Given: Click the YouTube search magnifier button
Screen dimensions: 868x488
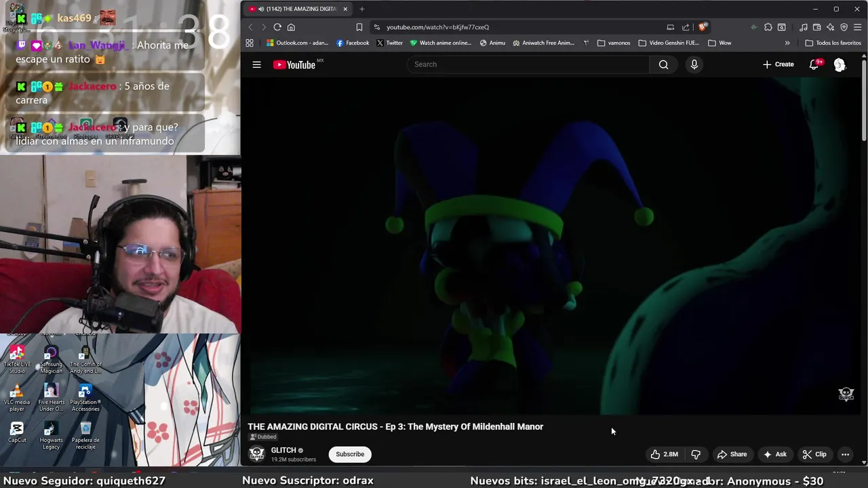Looking at the screenshot, I should point(663,64).
